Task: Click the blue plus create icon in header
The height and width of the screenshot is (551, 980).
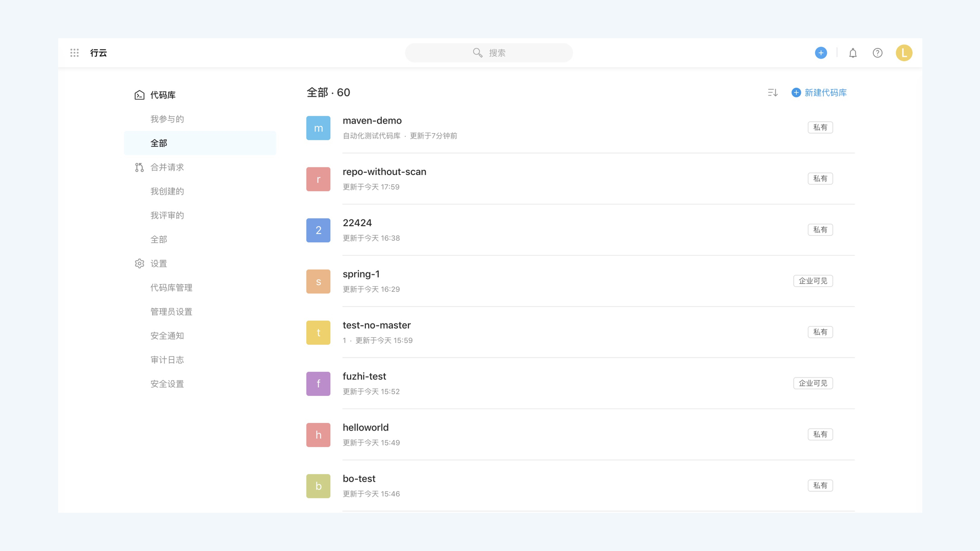Action: 821,53
